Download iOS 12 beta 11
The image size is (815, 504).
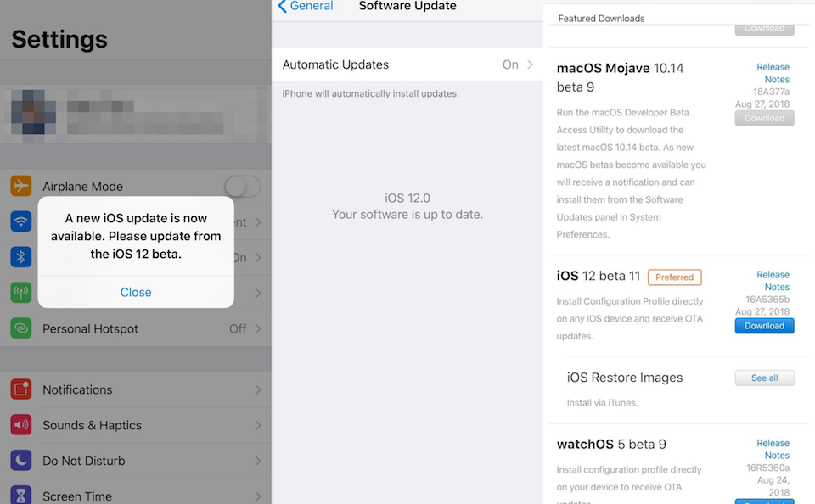click(x=763, y=325)
